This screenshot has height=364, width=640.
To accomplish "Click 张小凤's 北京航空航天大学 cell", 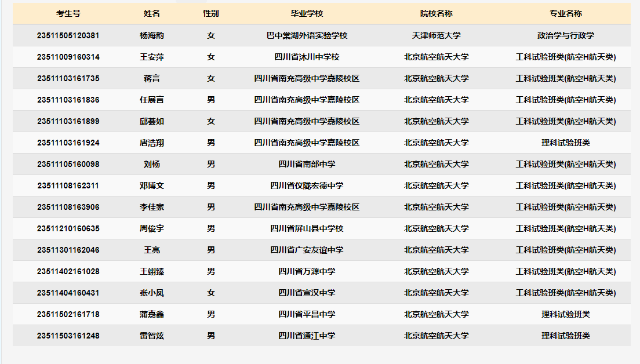I will click(x=436, y=293).
